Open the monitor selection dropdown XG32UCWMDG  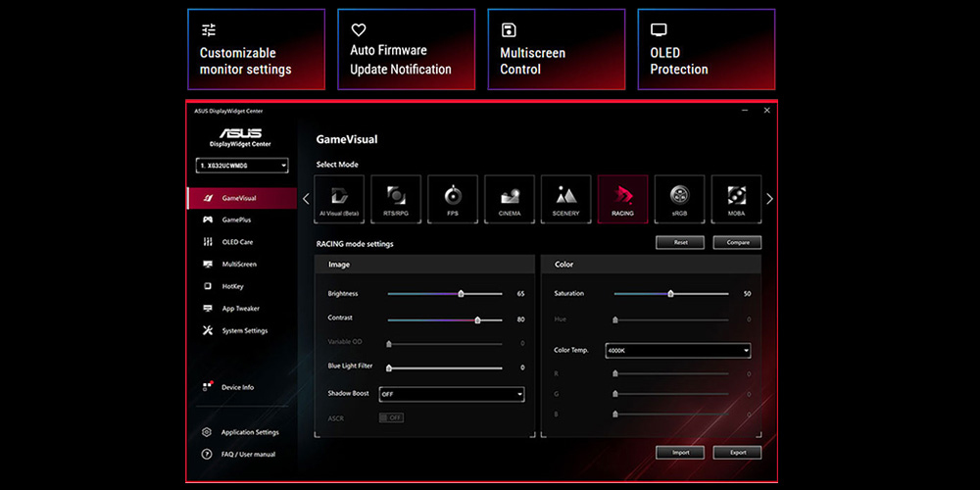tap(241, 166)
